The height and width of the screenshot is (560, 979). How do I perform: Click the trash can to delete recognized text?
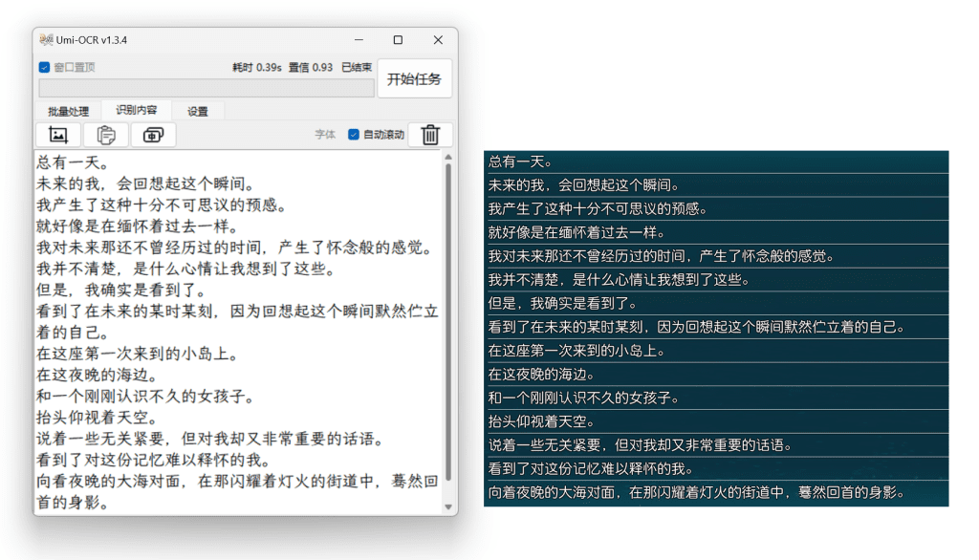click(429, 134)
